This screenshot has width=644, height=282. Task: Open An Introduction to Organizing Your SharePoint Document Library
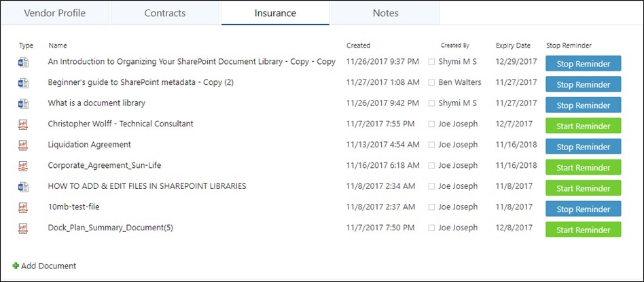(x=192, y=62)
